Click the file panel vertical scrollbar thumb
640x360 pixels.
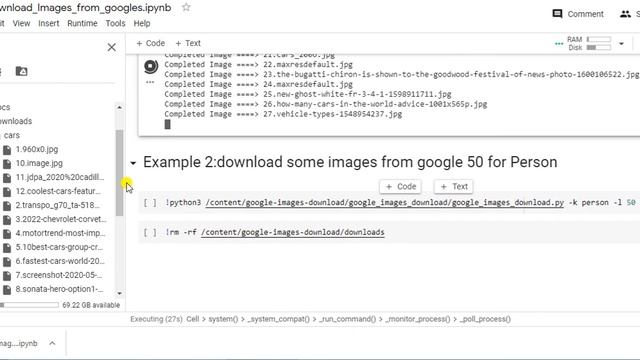[119, 173]
